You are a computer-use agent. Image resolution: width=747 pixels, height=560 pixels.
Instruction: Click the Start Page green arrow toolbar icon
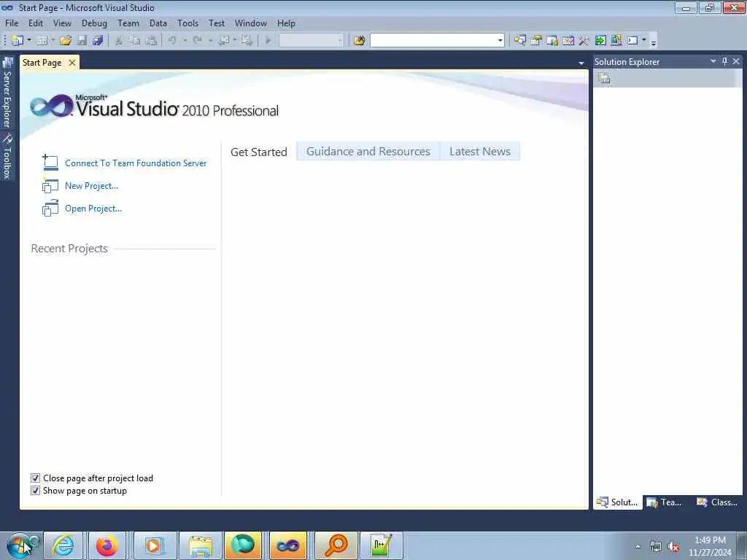[600, 41]
